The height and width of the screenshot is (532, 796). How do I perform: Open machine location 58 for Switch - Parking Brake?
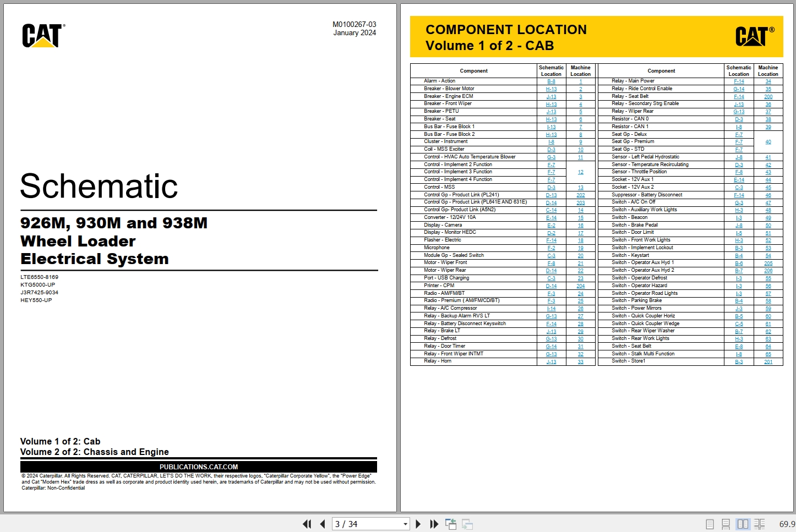768,301
